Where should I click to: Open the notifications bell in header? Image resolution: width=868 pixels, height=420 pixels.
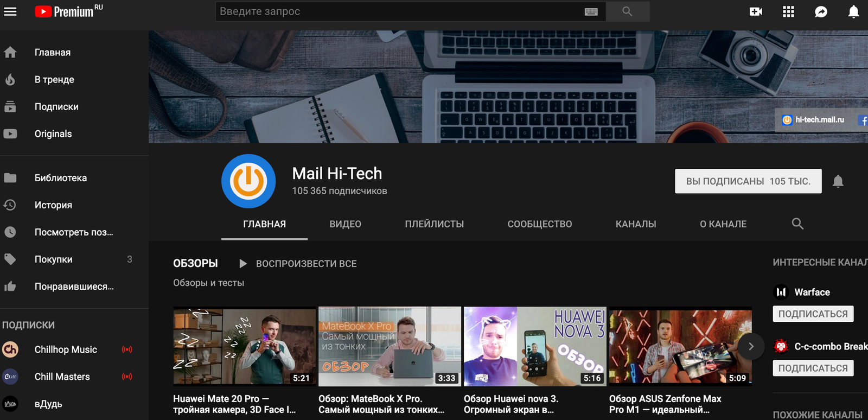(853, 11)
